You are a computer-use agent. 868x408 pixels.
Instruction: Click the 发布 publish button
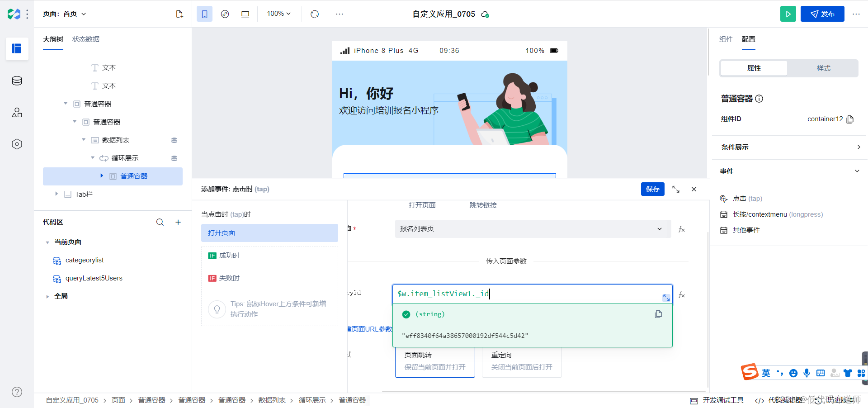point(822,14)
